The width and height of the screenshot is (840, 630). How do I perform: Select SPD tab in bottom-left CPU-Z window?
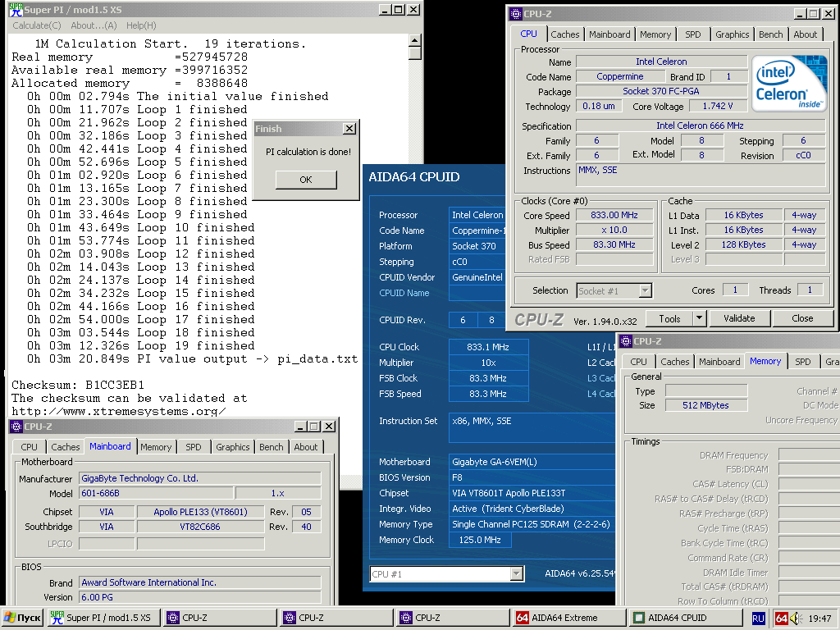[194, 447]
